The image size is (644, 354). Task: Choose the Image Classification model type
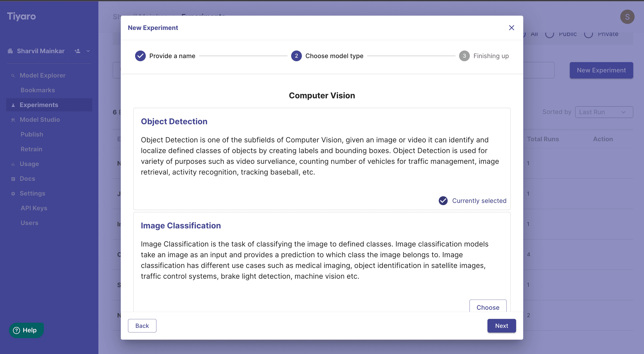(x=488, y=306)
